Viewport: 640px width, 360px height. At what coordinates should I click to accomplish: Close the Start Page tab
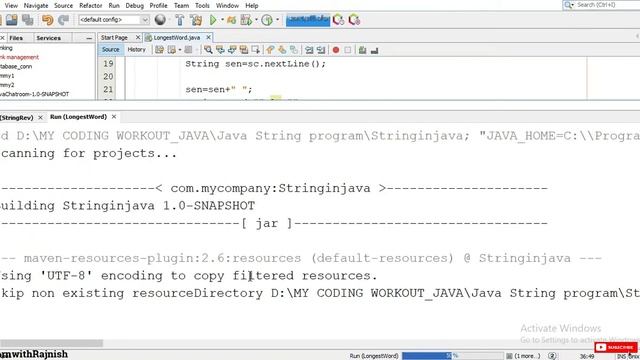(x=138, y=38)
